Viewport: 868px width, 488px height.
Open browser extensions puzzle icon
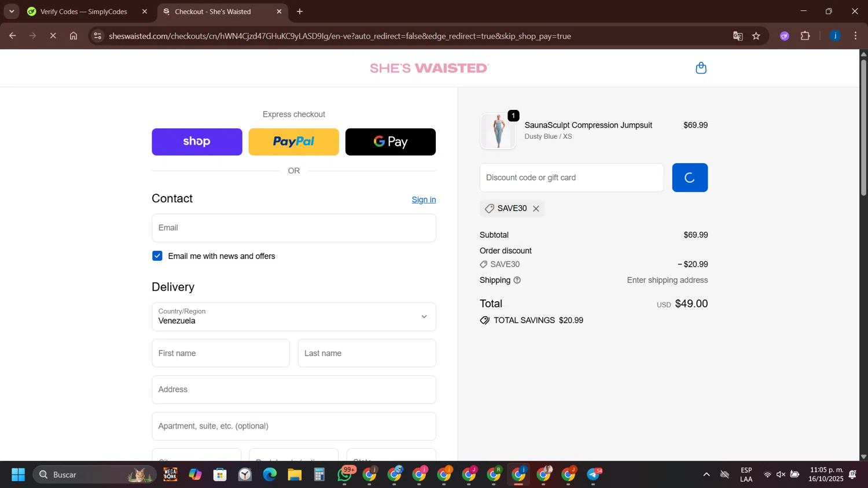click(x=806, y=36)
